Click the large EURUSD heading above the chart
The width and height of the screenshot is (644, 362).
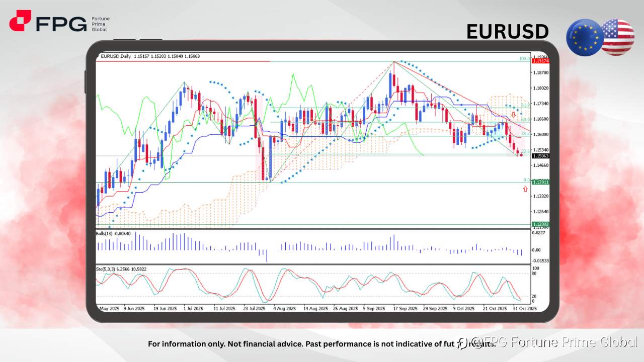(507, 31)
